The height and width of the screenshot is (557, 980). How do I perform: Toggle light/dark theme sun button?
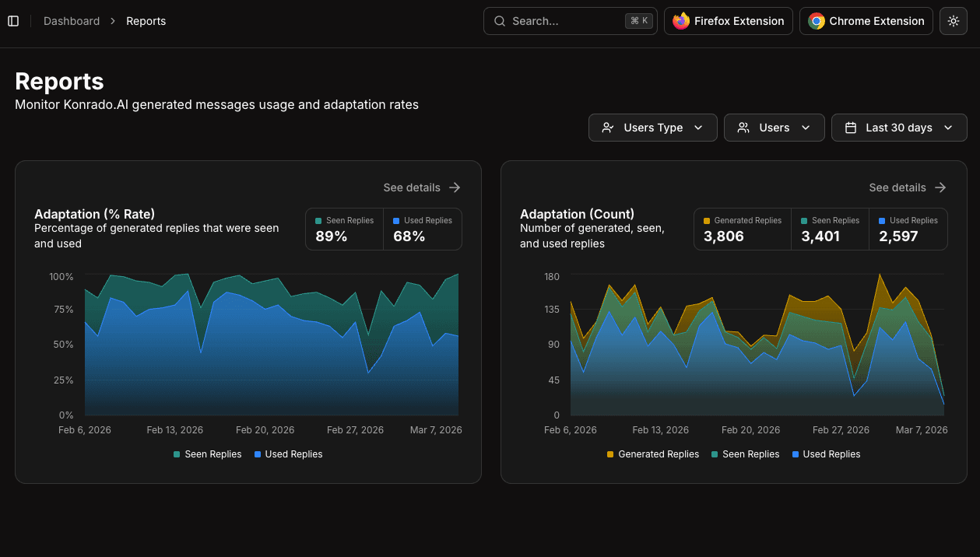point(954,21)
